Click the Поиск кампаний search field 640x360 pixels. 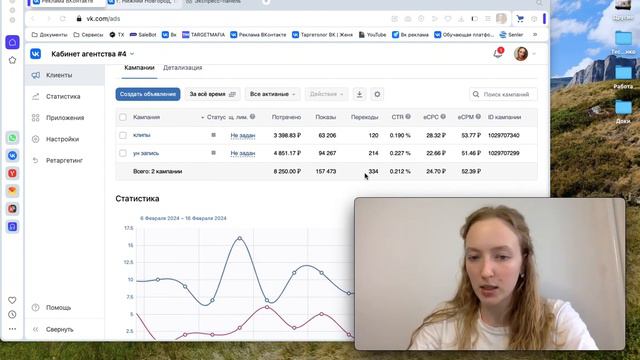click(503, 94)
